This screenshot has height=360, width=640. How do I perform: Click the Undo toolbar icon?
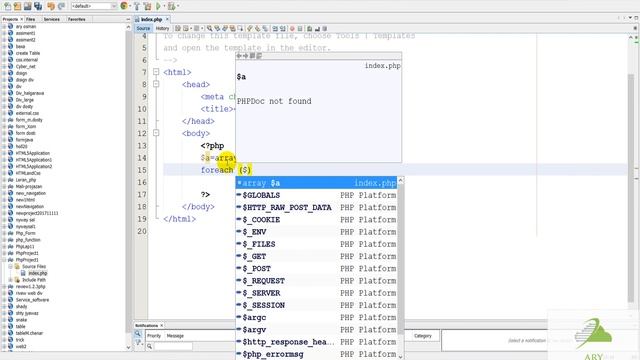(x=51, y=6)
